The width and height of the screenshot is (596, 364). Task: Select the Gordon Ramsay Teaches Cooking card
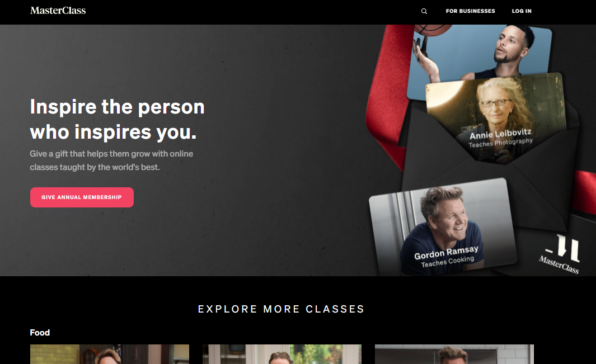click(x=443, y=226)
